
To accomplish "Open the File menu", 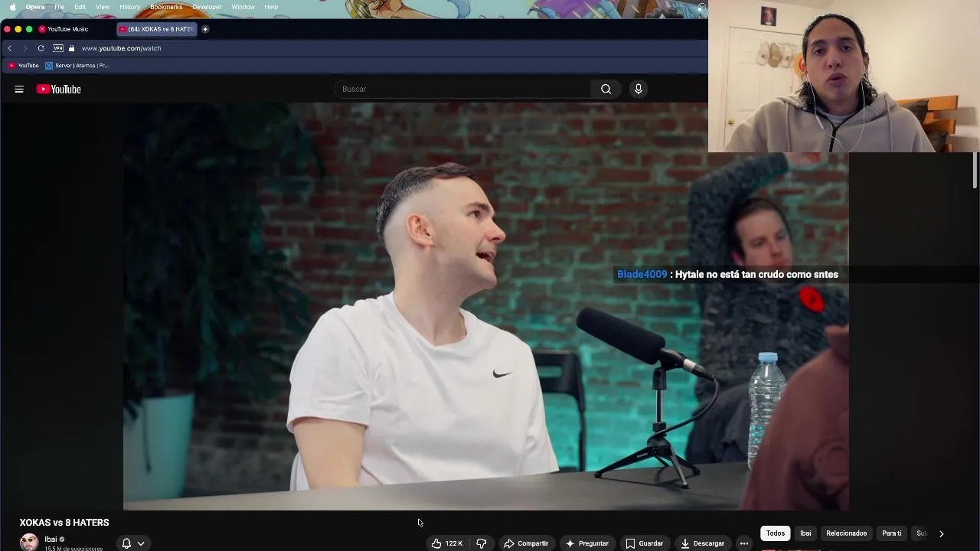I will coord(59,7).
